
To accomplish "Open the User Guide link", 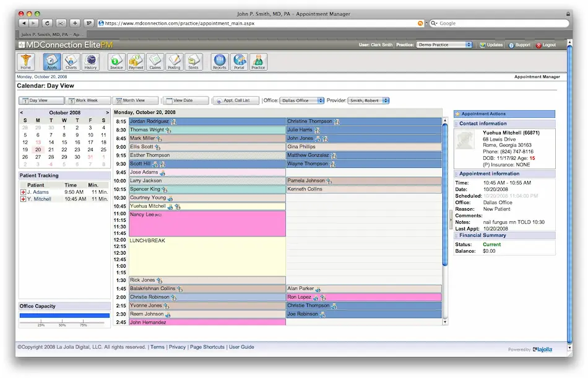I will pyautogui.click(x=241, y=347).
